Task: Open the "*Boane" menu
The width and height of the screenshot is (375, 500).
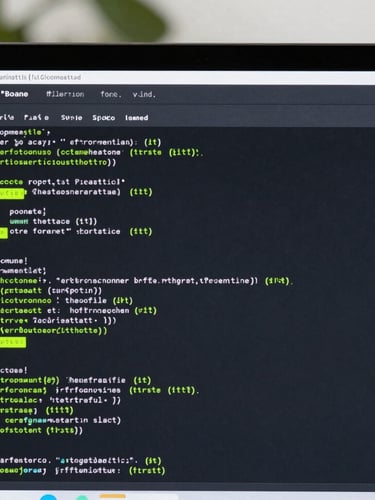Action: (x=15, y=94)
